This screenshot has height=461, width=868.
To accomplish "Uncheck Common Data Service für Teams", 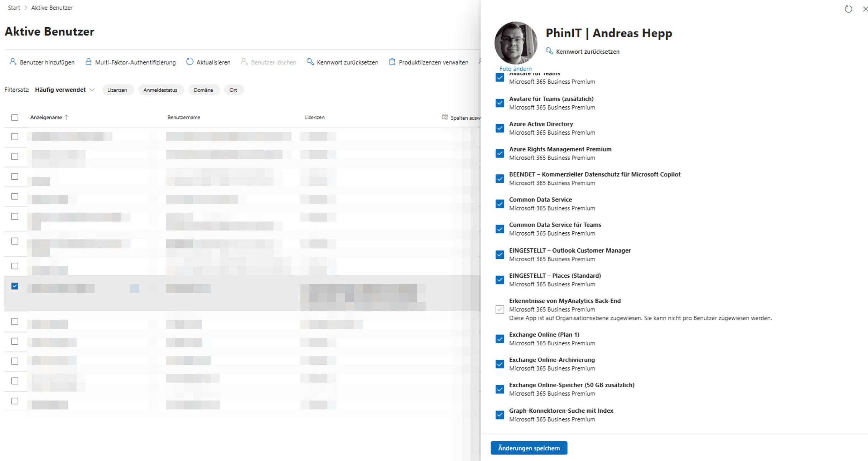I will coord(500,229).
